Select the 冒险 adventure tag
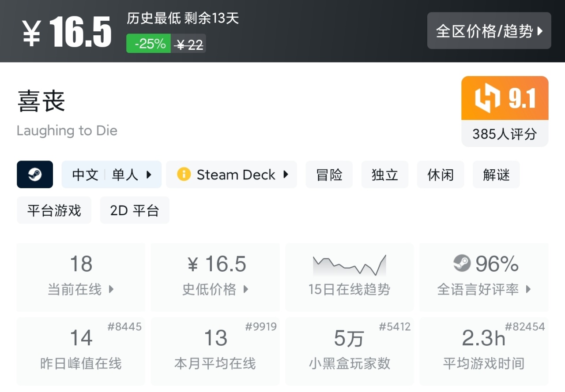The height and width of the screenshot is (392, 565). [329, 175]
